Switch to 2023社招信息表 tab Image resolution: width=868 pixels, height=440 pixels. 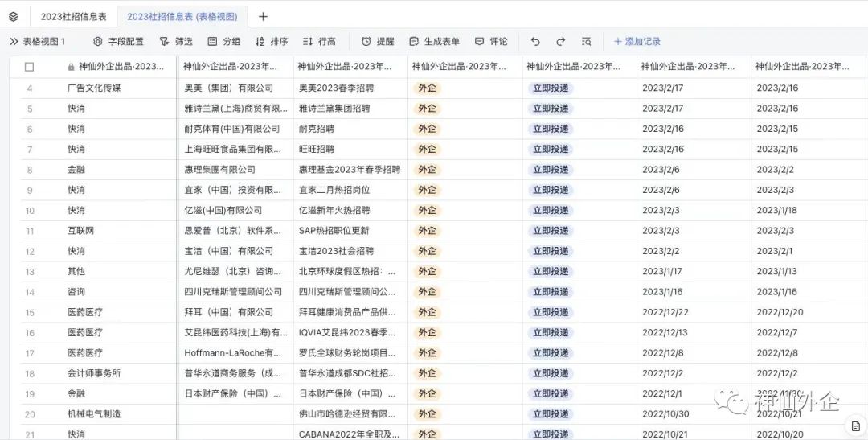[74, 17]
